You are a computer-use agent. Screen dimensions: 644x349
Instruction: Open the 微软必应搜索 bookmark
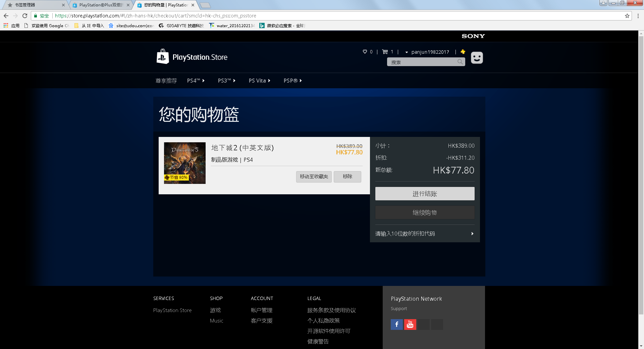tap(282, 26)
